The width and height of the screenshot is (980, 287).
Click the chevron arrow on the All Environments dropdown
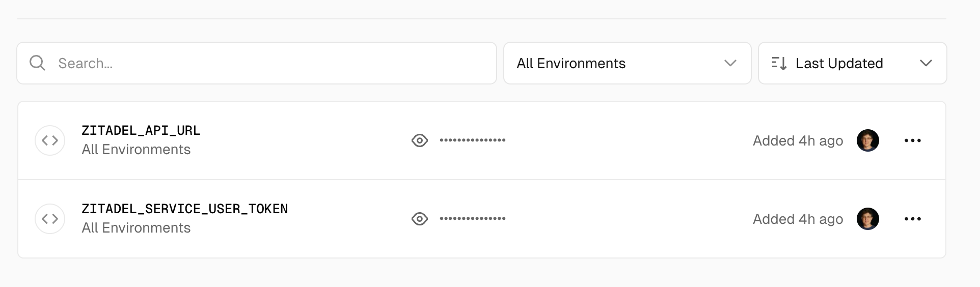coord(730,63)
